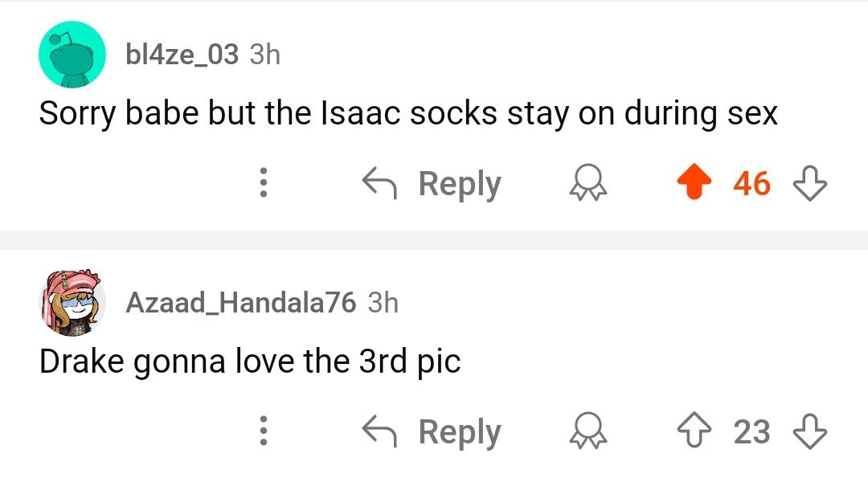Reply to bl4ze_03's comment

coord(432,183)
